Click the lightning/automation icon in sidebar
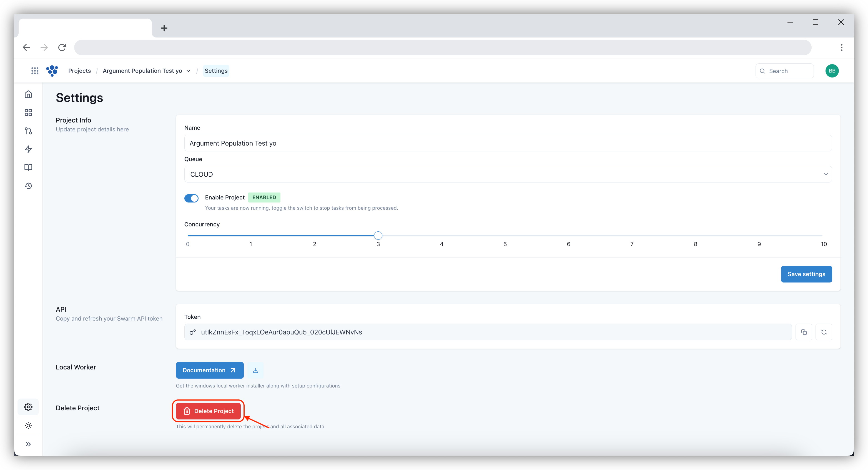Viewport: 868px width, 470px height. (28, 149)
